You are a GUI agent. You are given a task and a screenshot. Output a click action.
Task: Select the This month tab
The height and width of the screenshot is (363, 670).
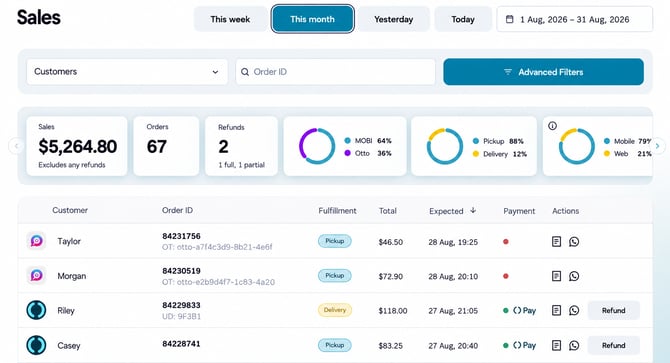pyautogui.click(x=312, y=19)
